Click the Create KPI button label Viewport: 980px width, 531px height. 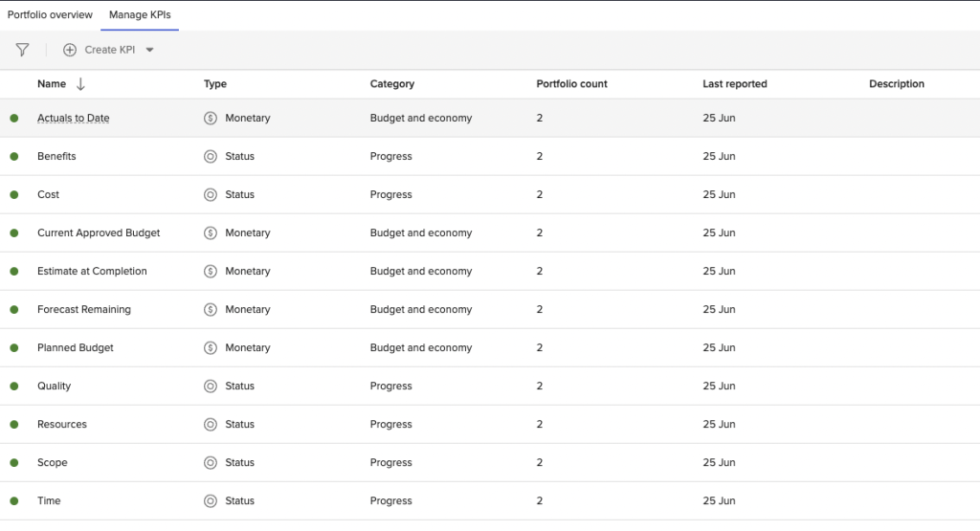[x=109, y=50]
